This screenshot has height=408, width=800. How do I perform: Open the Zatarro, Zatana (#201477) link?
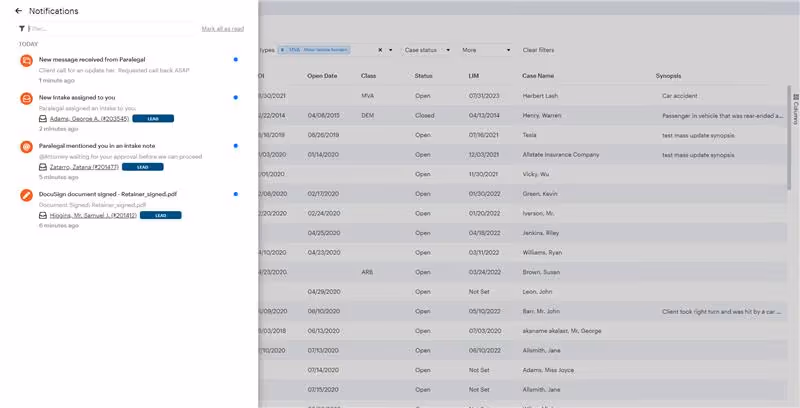pyautogui.click(x=84, y=167)
